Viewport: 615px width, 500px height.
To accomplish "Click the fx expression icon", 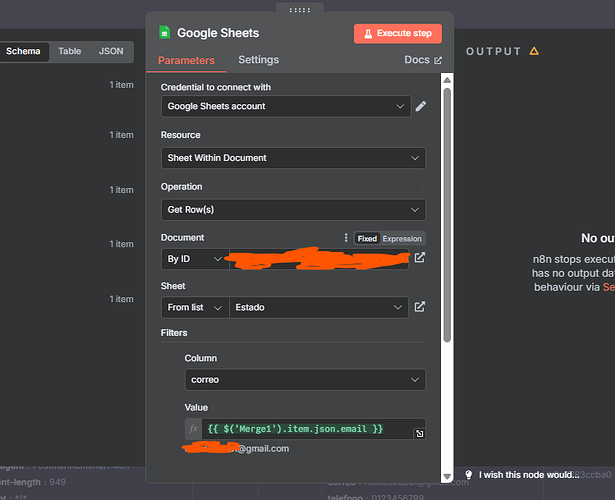I will (194, 429).
